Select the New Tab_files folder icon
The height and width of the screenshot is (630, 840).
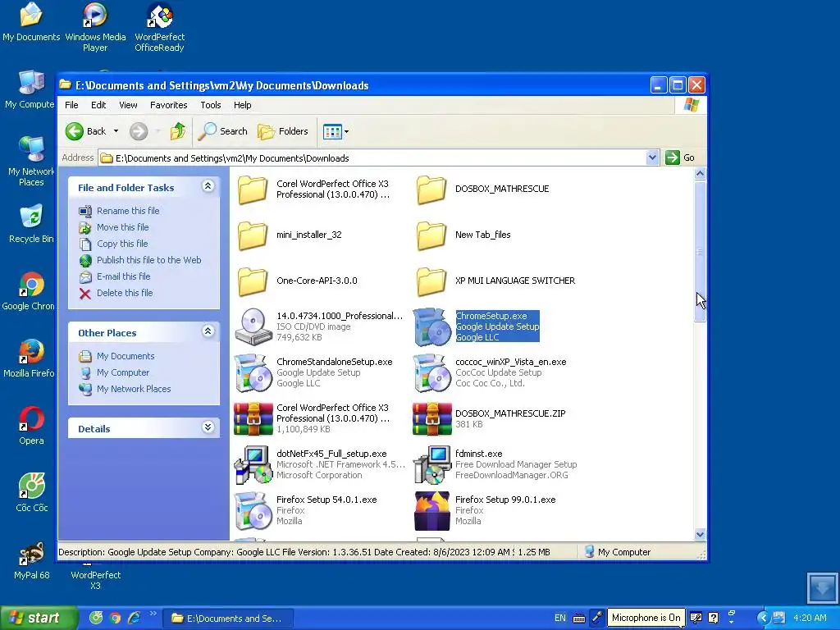click(x=431, y=235)
